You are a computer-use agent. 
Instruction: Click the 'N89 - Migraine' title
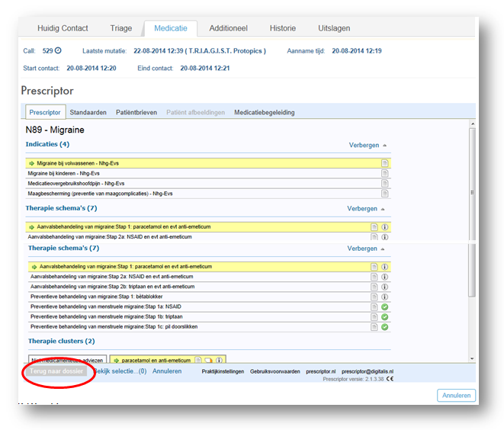(x=55, y=130)
